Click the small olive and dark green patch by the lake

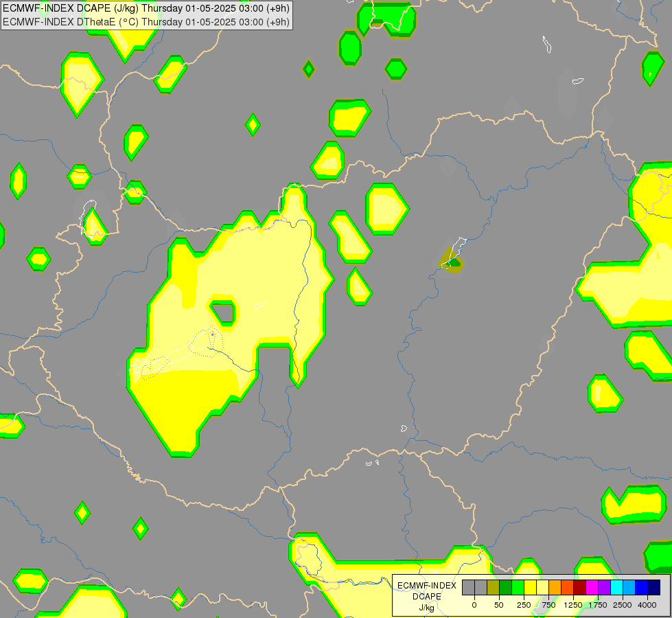click(451, 260)
